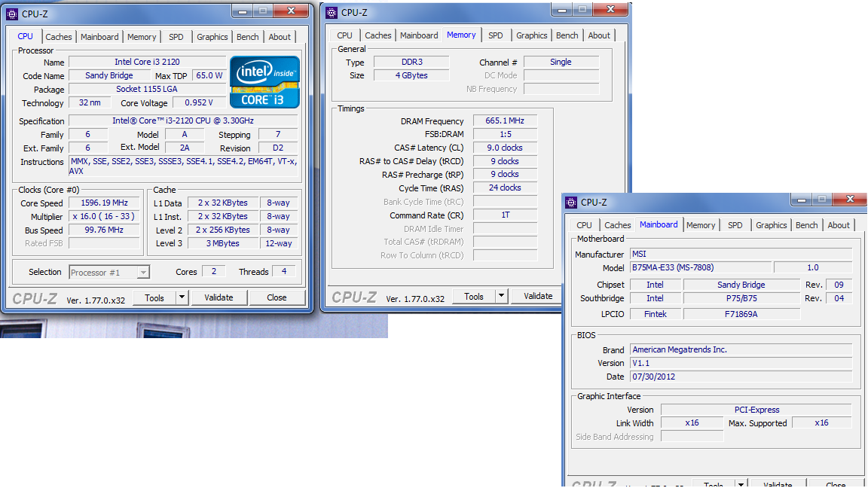868x488 pixels.
Task: Select About tab in the Memory window
Action: (x=599, y=35)
